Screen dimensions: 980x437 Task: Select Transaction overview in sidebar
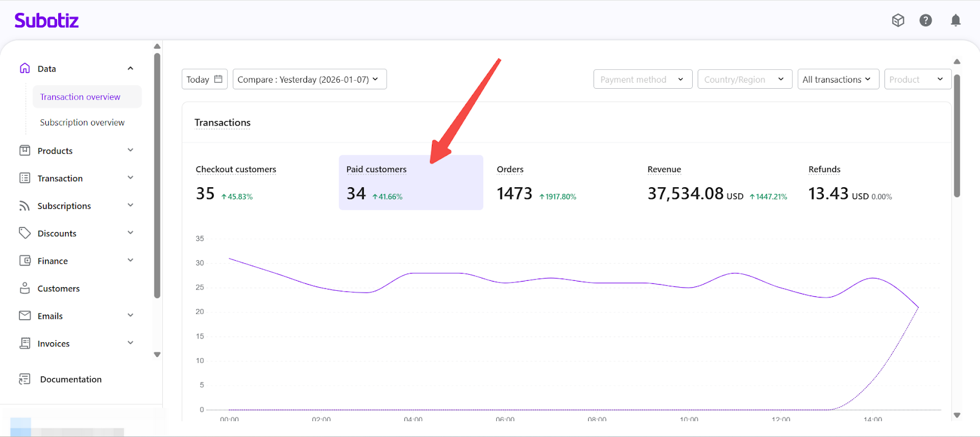pos(80,97)
